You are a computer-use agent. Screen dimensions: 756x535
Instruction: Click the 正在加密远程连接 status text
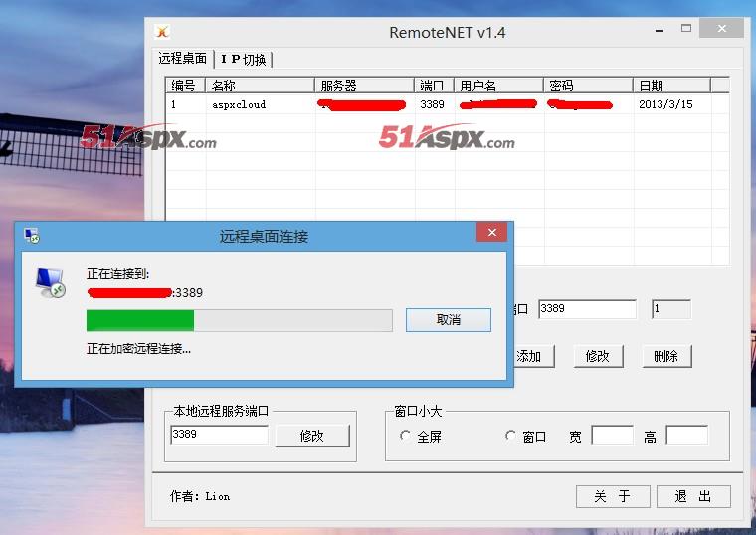point(138,349)
